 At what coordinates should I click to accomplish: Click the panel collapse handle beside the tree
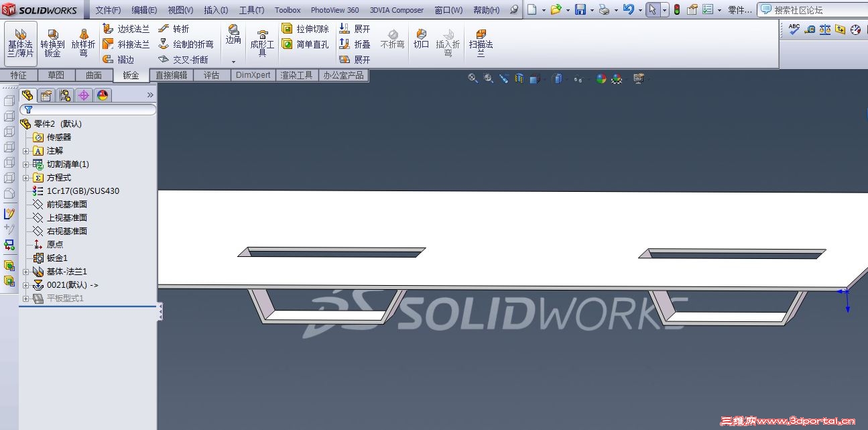(x=160, y=311)
